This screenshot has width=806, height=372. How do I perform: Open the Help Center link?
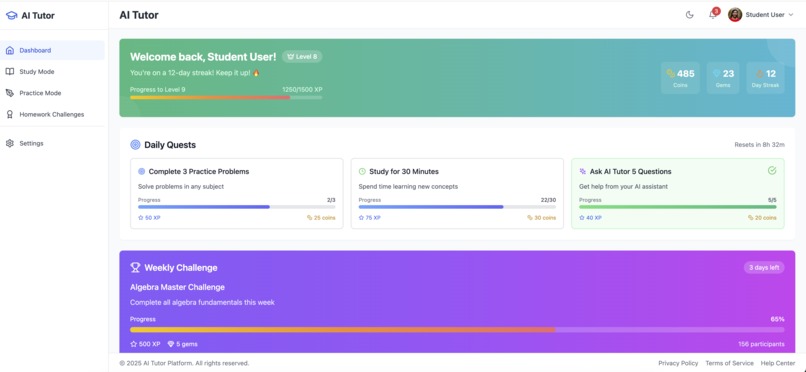click(x=778, y=363)
